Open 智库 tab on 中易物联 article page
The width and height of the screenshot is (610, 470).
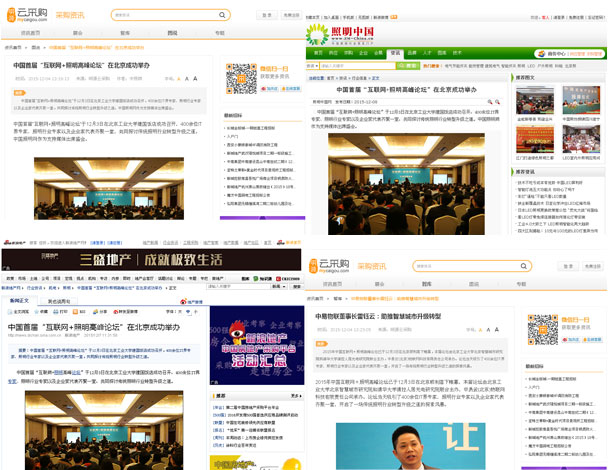[x=427, y=284]
